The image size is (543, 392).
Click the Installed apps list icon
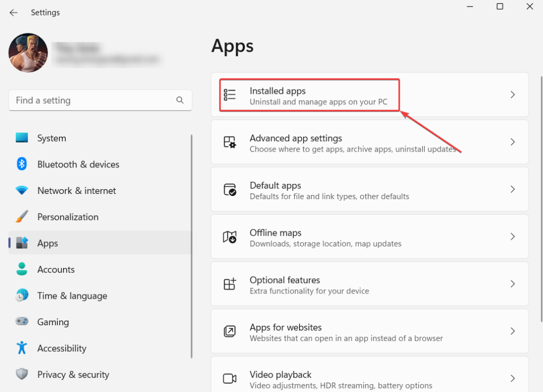tap(230, 95)
